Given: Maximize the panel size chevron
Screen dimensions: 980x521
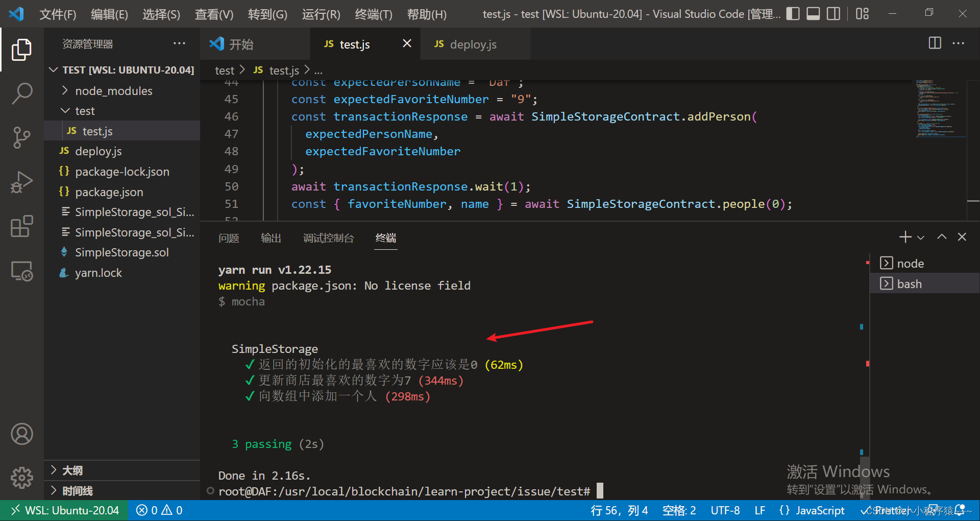Looking at the screenshot, I should pyautogui.click(x=942, y=237).
